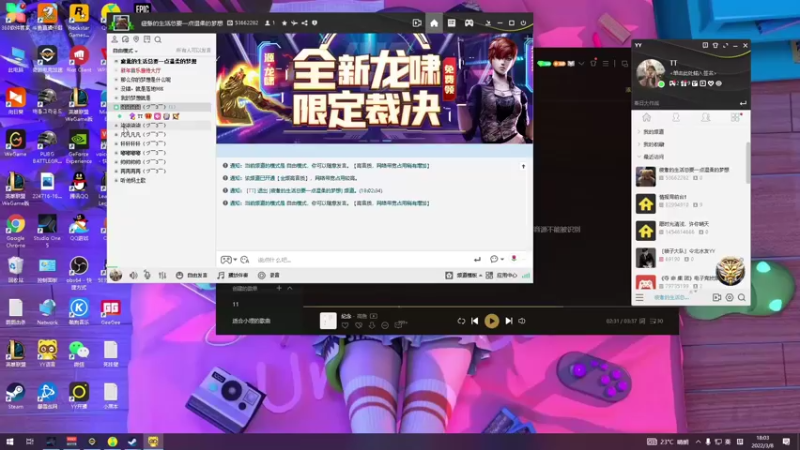The height and width of the screenshot is (450, 800).
Task: Expand the chevron dropdown in music player header
Action: pyautogui.click(x=581, y=64)
